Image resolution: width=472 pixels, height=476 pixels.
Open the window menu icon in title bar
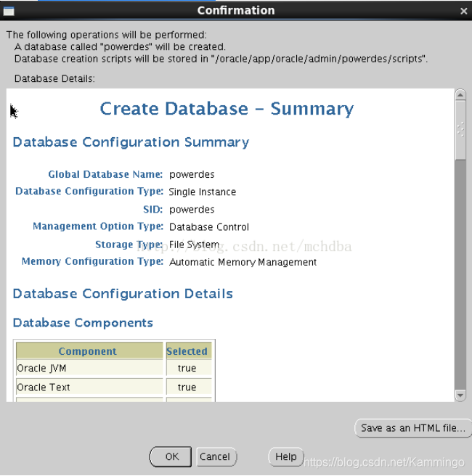[x=9, y=11]
